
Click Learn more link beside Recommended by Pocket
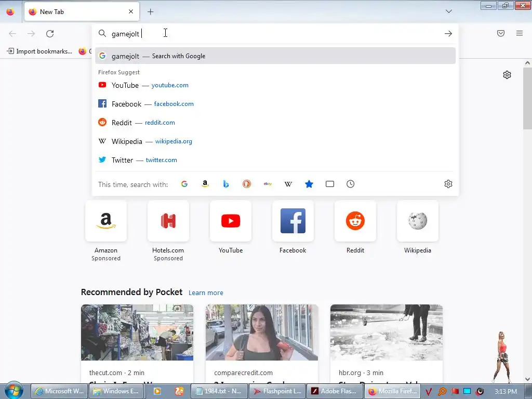206,293
